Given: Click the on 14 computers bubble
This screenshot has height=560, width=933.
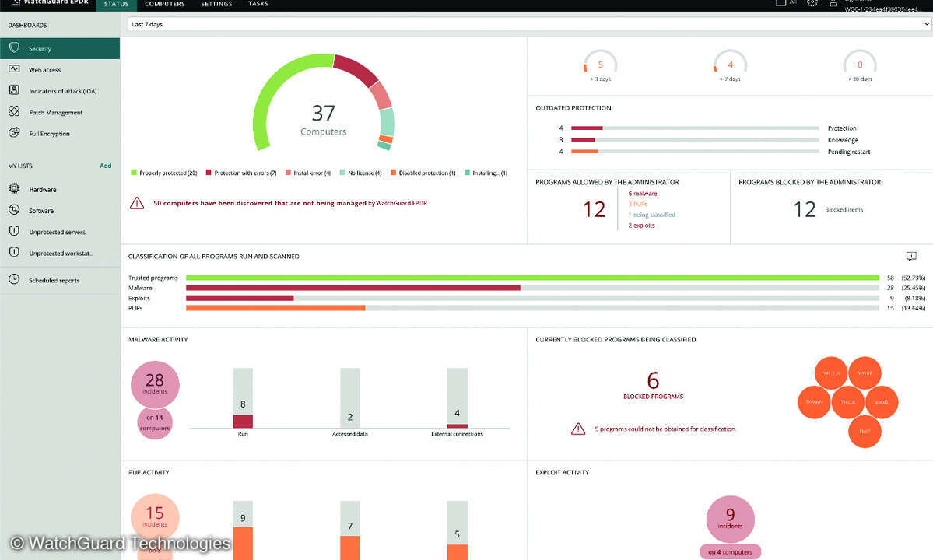Looking at the screenshot, I should pyautogui.click(x=155, y=422).
